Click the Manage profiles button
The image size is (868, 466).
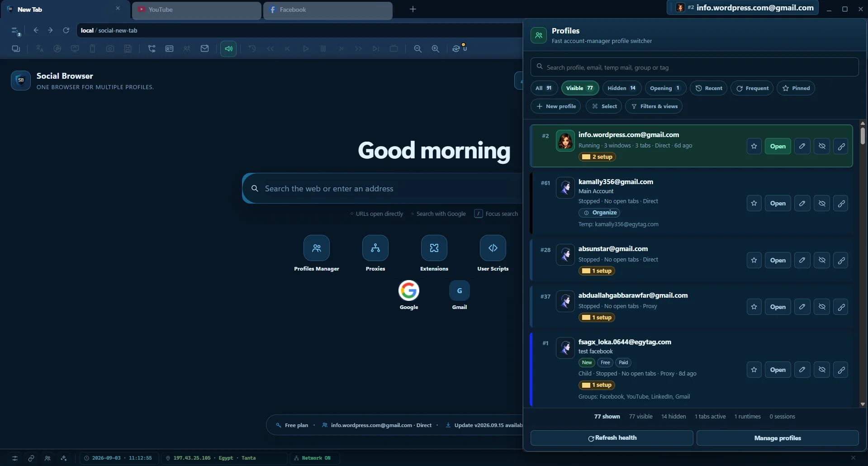[x=778, y=438]
